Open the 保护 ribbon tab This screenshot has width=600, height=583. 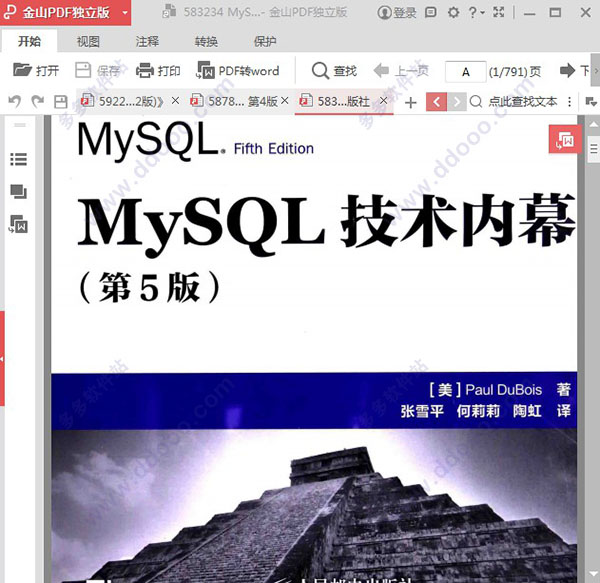tap(265, 41)
